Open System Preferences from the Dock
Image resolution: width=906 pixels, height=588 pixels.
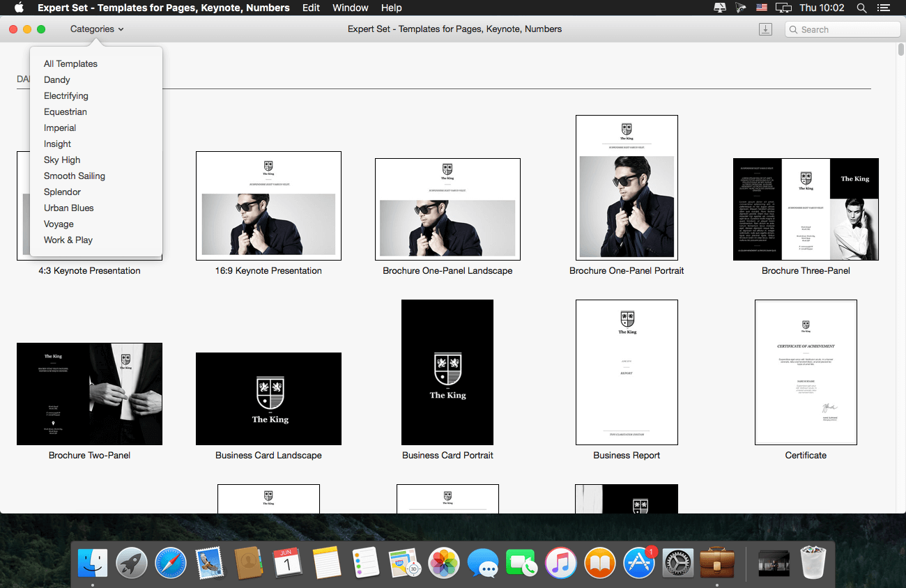click(x=678, y=563)
